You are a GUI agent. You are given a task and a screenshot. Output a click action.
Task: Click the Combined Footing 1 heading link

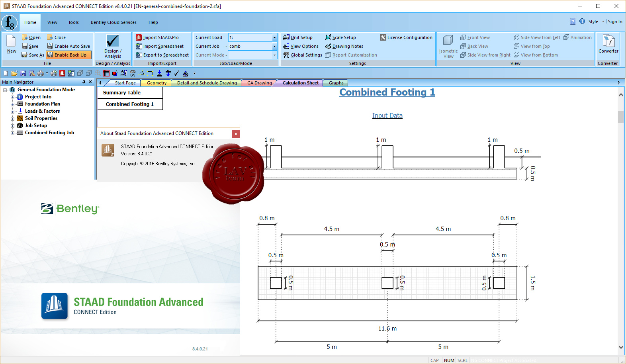[387, 92]
